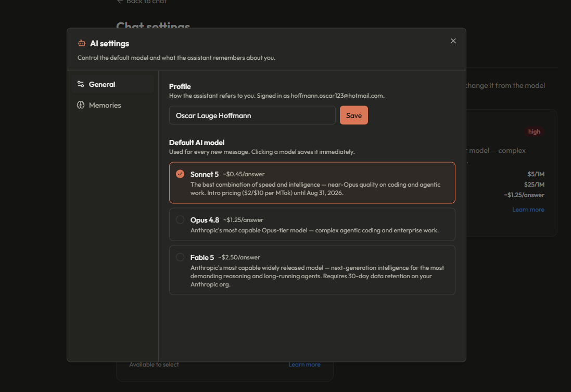This screenshot has width=571, height=392.
Task: Click the signed-in email description text
Action: (x=277, y=96)
